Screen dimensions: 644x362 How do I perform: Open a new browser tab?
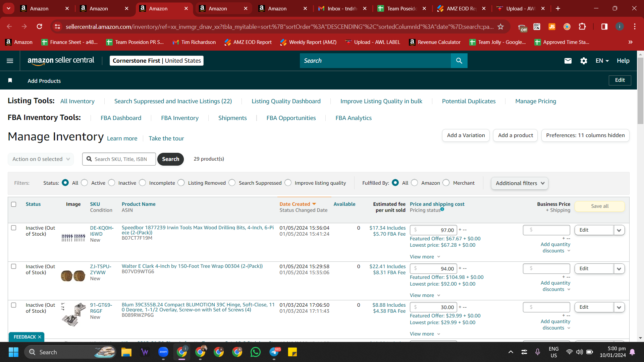(x=558, y=8)
